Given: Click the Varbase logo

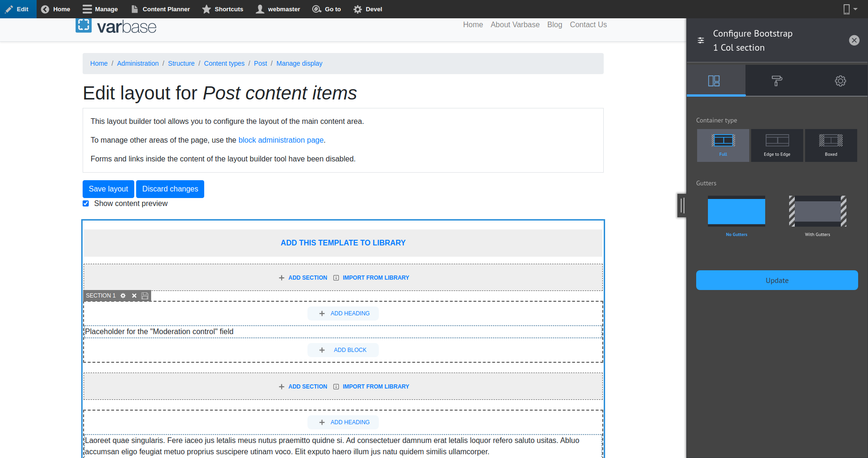Looking at the screenshot, I should click(116, 26).
